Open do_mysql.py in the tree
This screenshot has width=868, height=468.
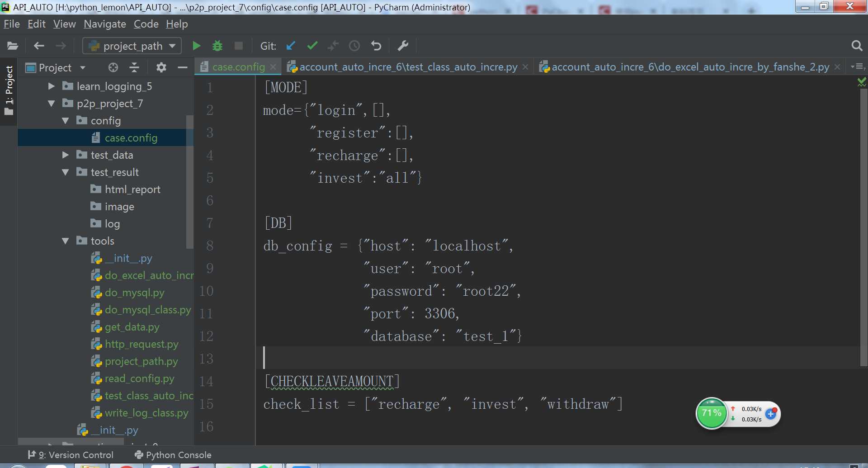pos(128,293)
